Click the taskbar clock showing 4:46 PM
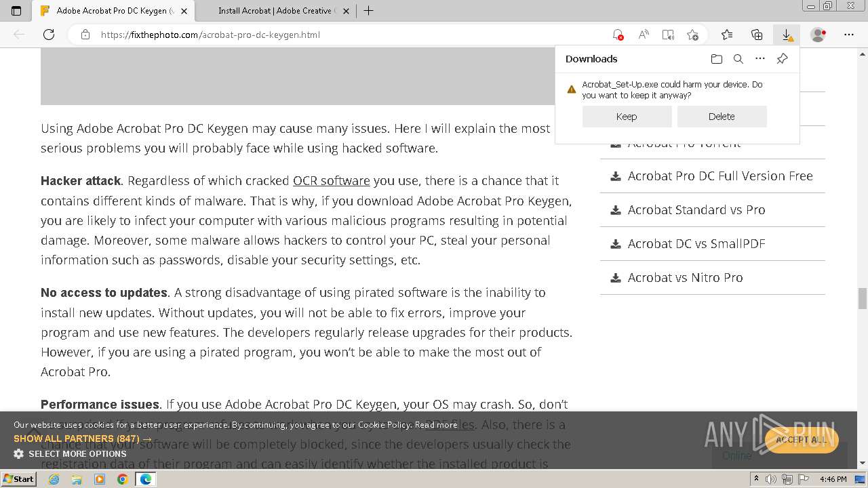This screenshot has width=868, height=488. [x=833, y=479]
